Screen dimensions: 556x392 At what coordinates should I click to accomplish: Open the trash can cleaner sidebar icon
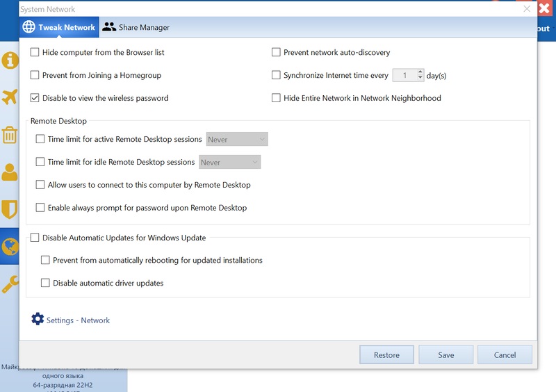tap(10, 135)
